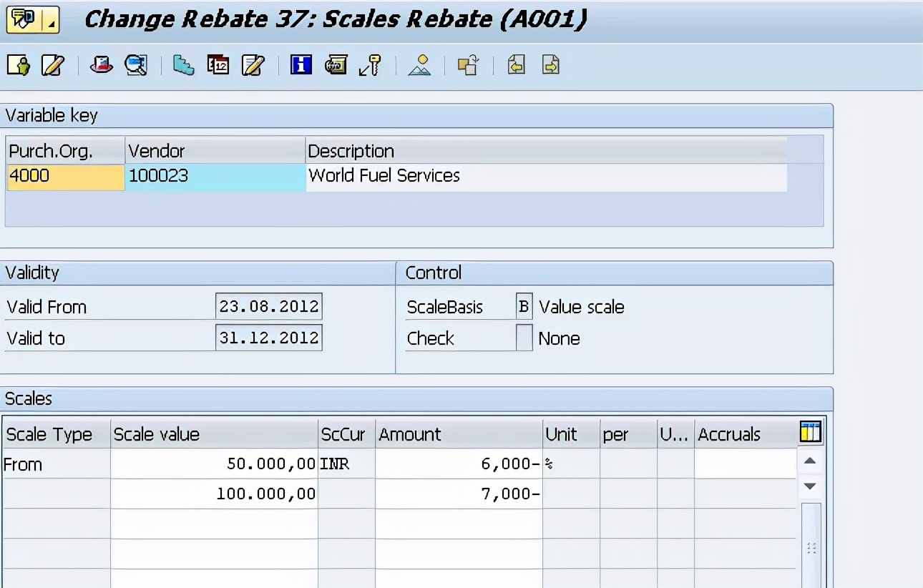
Task: Click the previous page green arrow icon
Action: (x=516, y=66)
